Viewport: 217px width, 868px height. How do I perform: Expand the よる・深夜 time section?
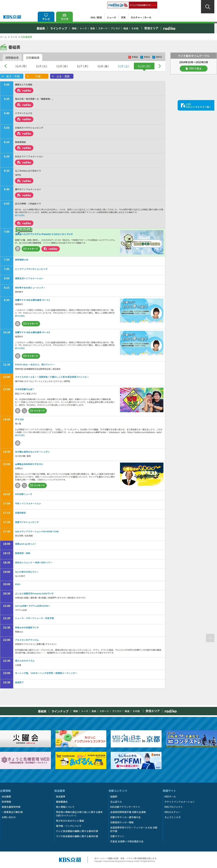tap(62, 77)
